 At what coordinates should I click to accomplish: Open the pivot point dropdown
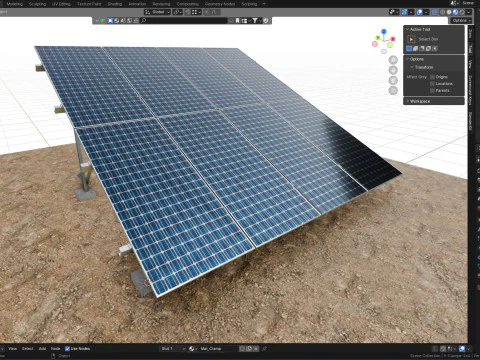178,12
